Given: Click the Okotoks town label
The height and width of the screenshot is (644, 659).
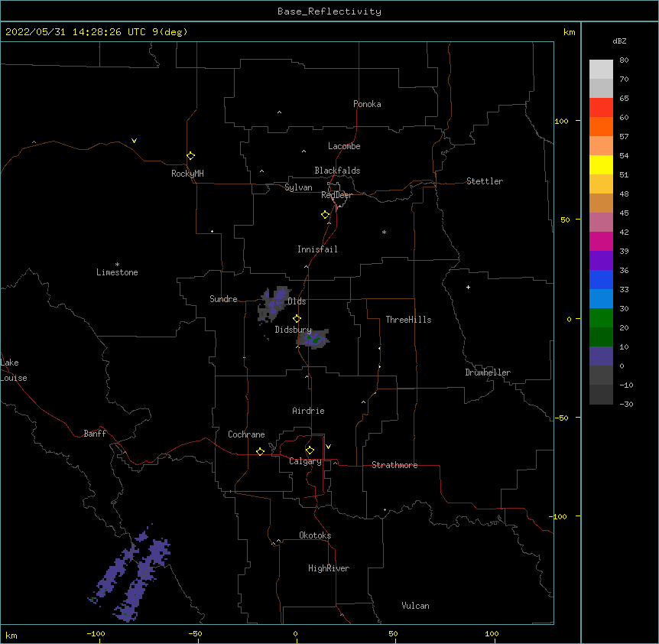Looking at the screenshot, I should tap(315, 535).
